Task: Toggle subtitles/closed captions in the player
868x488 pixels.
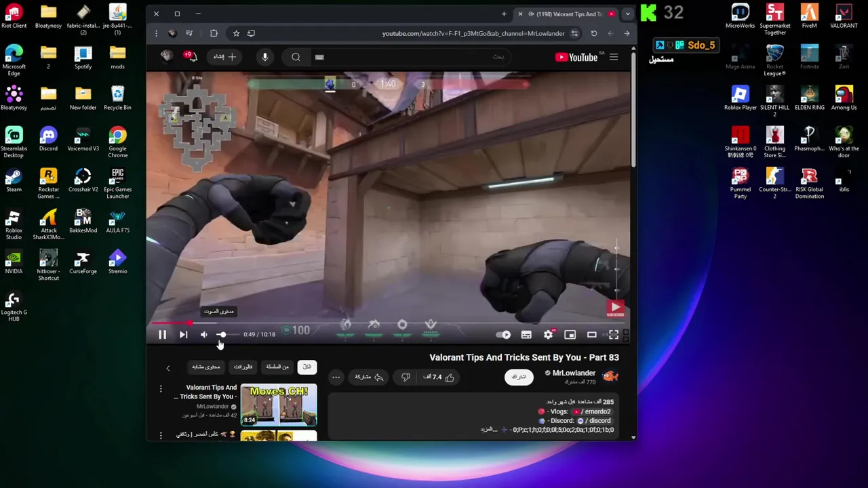Action: pyautogui.click(x=526, y=335)
